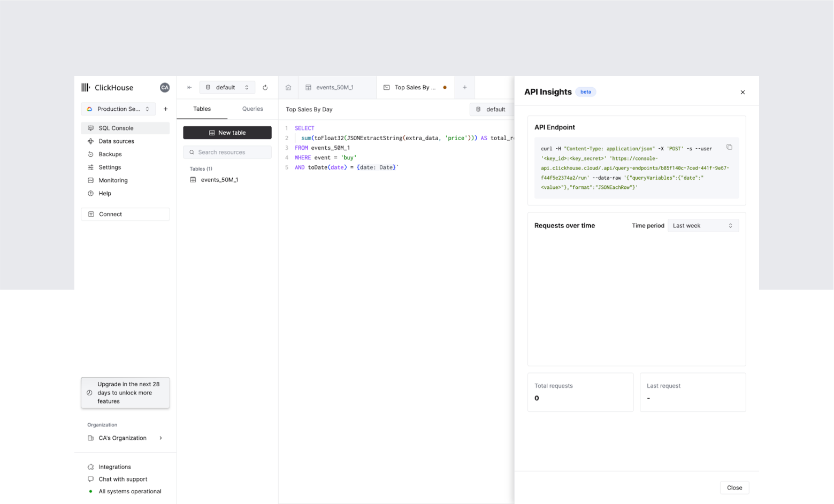Click the Search resources field
The height and width of the screenshot is (504, 834).
(x=227, y=152)
